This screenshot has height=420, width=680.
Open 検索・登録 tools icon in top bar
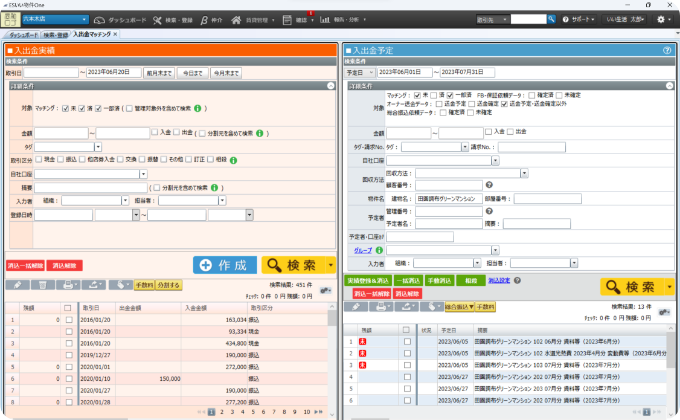click(x=157, y=20)
